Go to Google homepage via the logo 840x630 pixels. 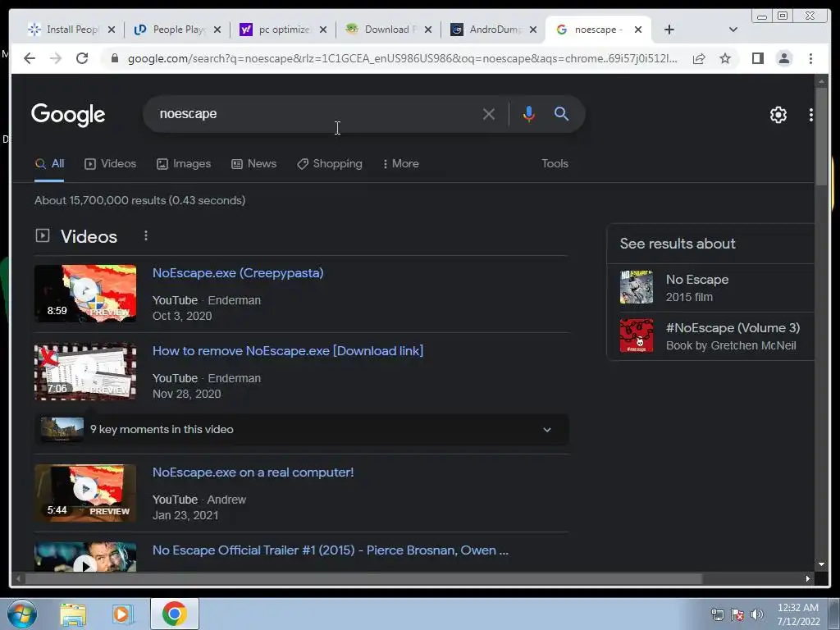point(68,114)
